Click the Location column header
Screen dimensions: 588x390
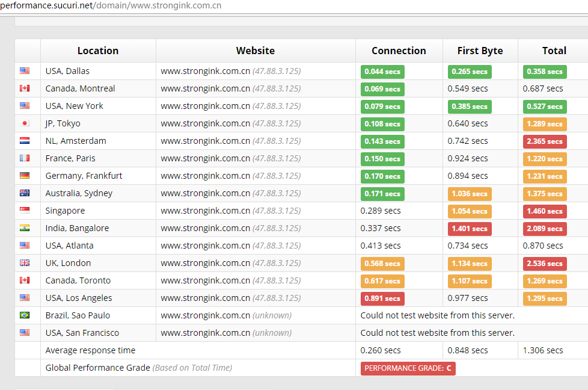pos(98,51)
